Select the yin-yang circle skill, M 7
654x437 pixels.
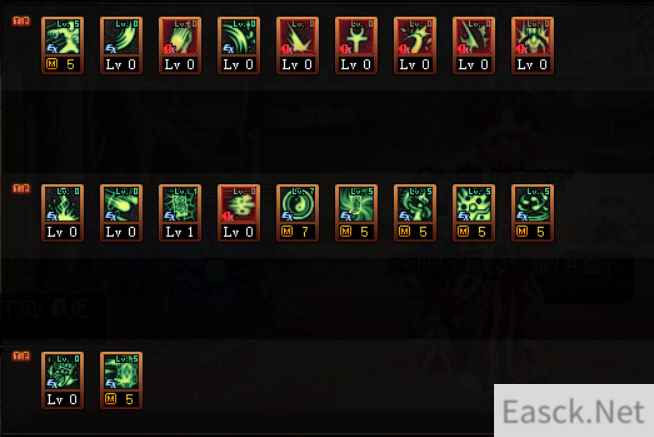click(298, 213)
